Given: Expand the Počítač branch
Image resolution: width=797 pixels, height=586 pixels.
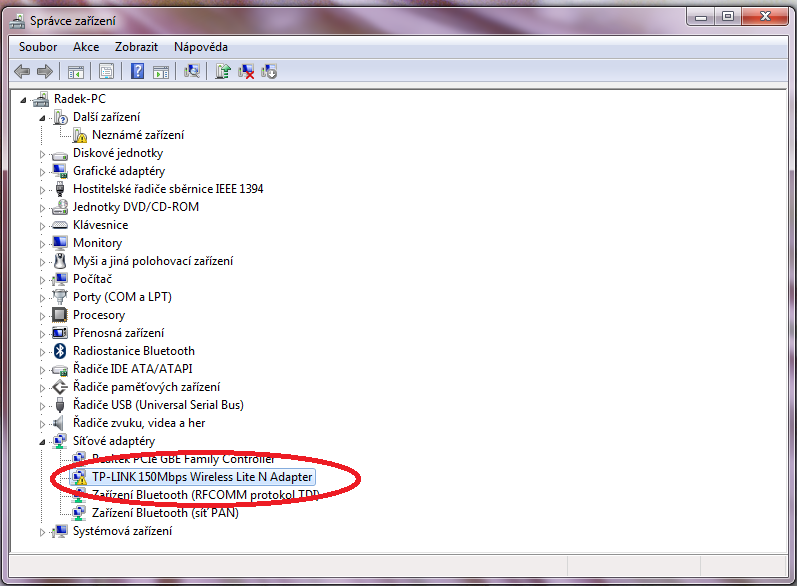Looking at the screenshot, I should [x=42, y=280].
